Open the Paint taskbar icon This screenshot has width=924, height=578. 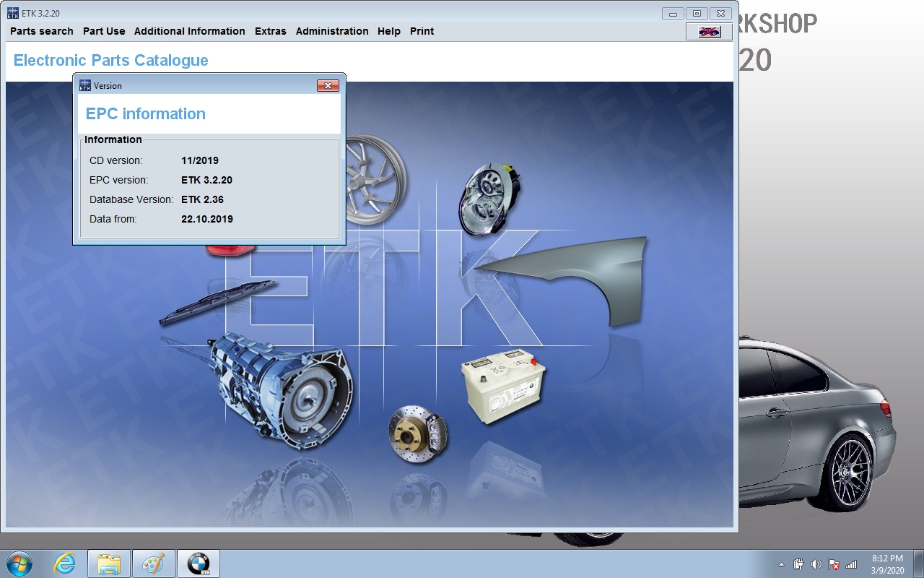click(x=153, y=564)
